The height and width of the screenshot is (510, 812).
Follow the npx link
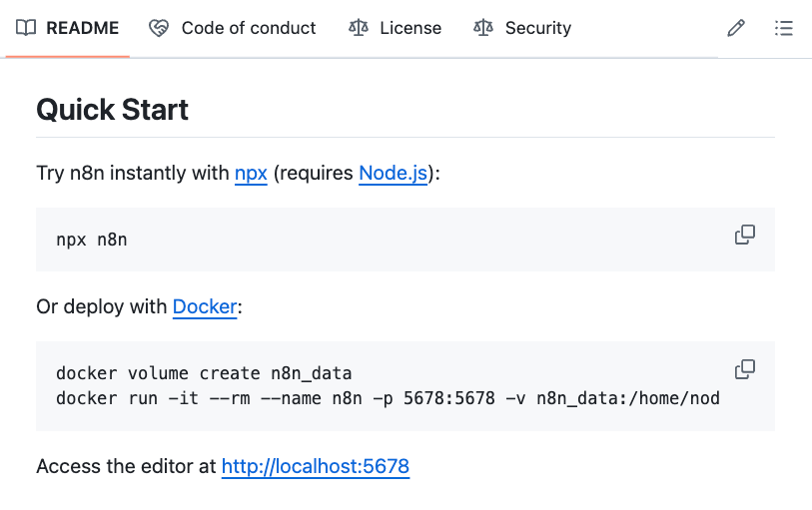(x=251, y=174)
